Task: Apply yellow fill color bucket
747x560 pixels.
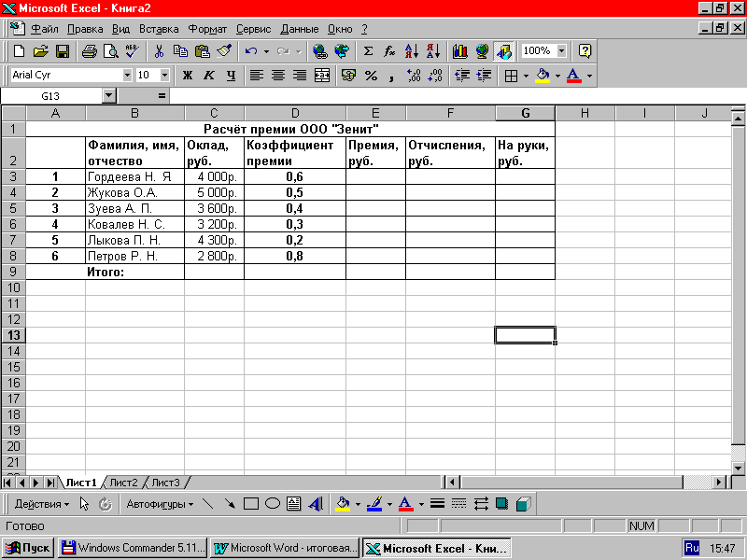Action: 543,76
